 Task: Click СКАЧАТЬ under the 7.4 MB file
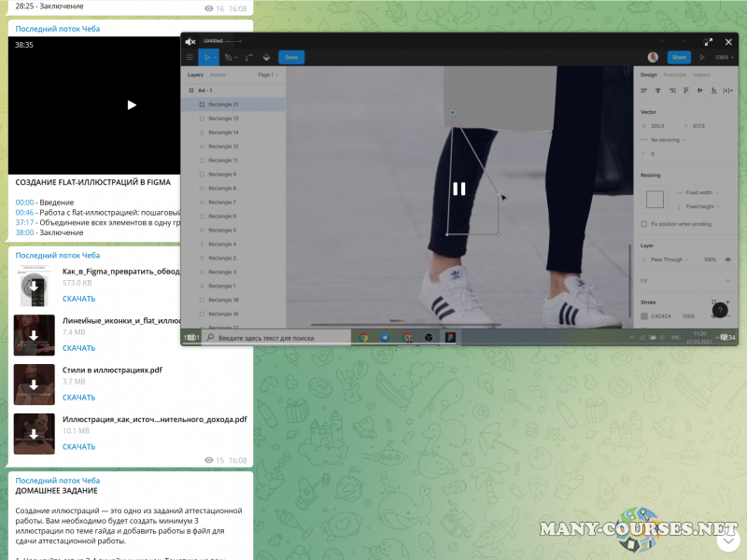pos(78,348)
